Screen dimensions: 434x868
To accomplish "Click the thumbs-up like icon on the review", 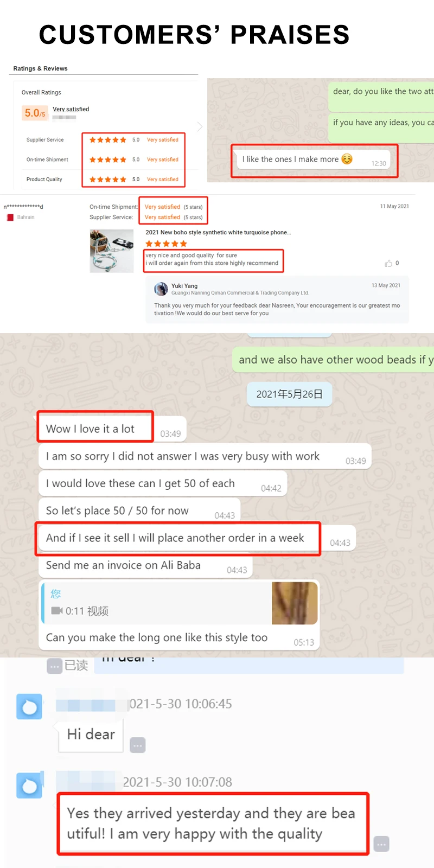I will (x=388, y=263).
